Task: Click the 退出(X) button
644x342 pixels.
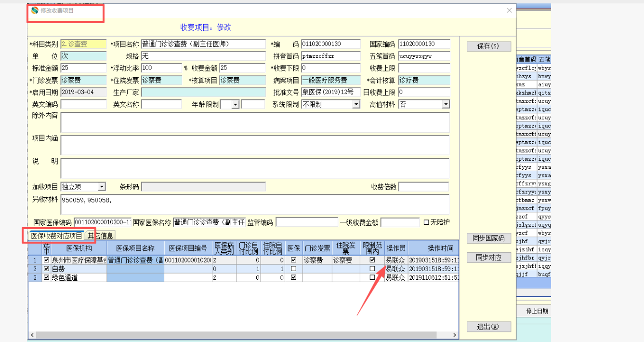Action: pyautogui.click(x=489, y=327)
